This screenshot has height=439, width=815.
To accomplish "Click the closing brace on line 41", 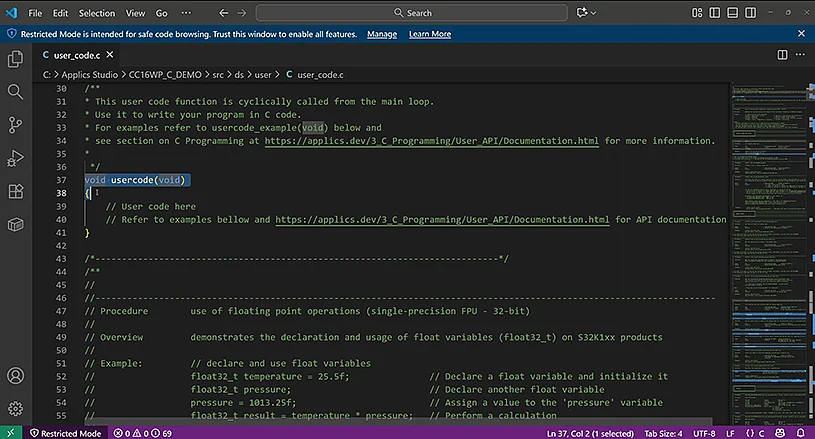I will point(87,233).
